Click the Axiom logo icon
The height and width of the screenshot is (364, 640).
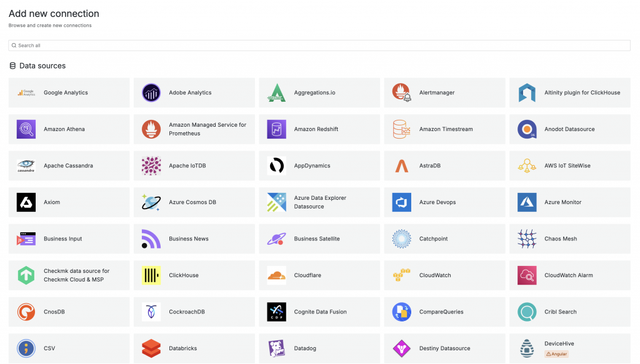(26, 202)
